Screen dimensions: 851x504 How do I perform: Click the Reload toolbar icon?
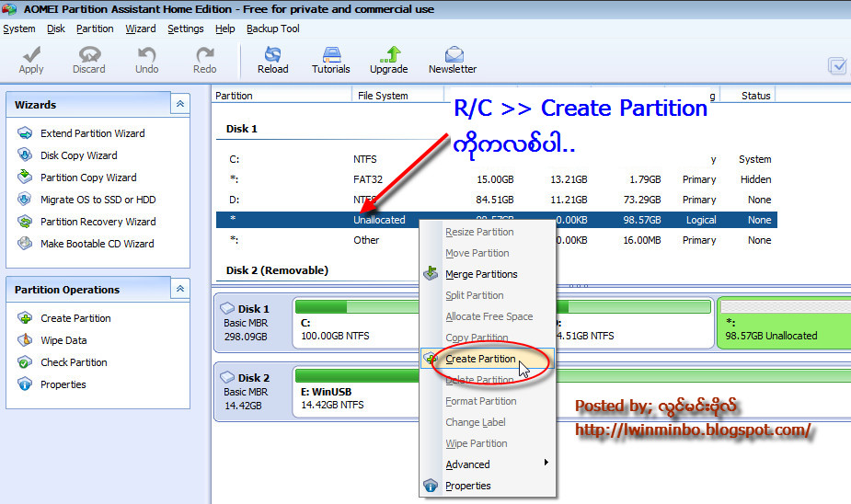(x=272, y=54)
